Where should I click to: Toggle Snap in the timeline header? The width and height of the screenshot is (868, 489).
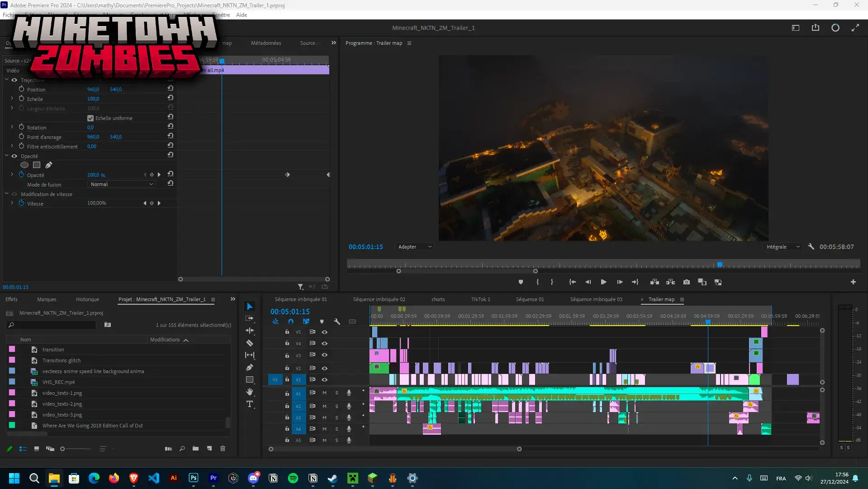pos(291,321)
